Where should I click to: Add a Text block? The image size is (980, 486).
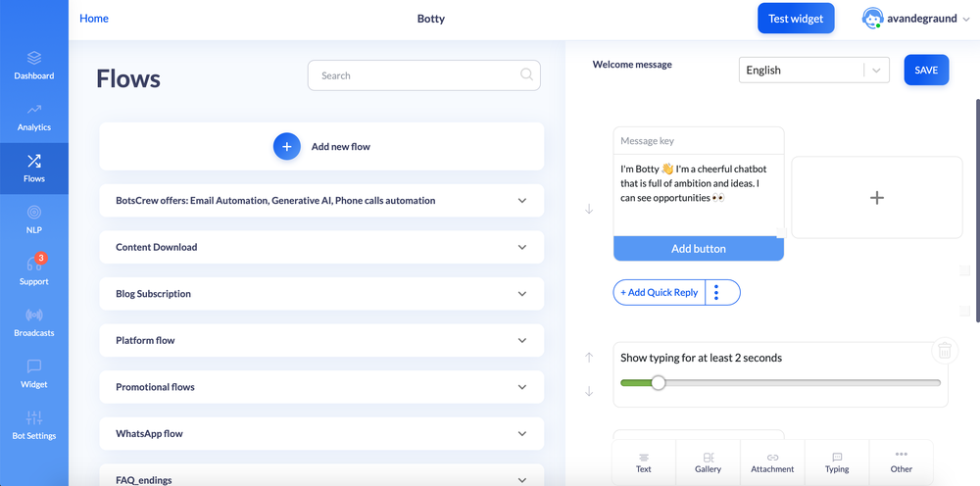pos(643,462)
